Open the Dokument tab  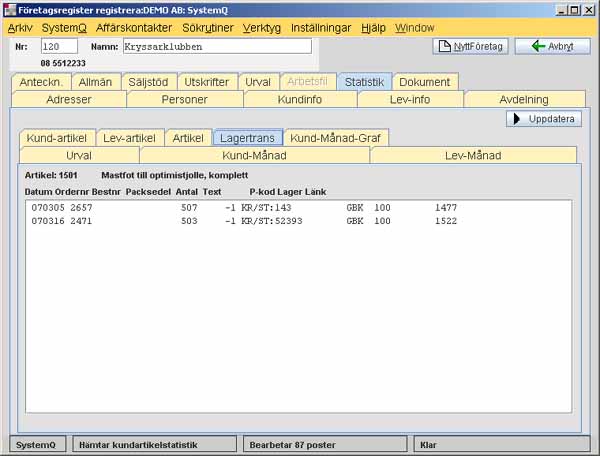click(425, 82)
